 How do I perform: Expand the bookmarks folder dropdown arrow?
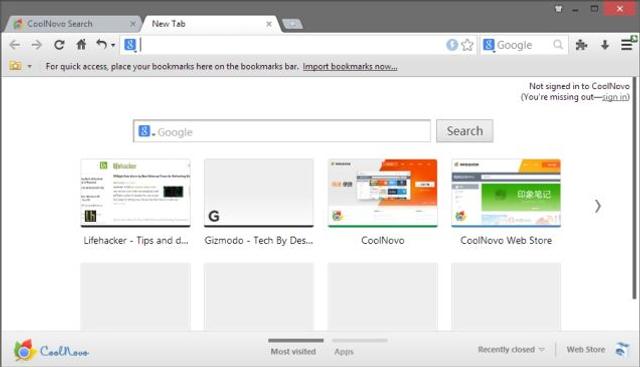(x=29, y=66)
